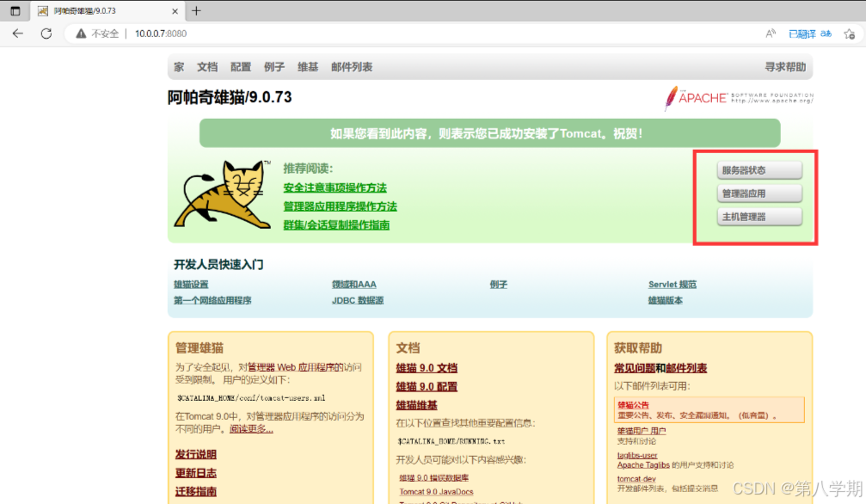Click the $CATALINA_HOME/conf/tomcat-users.xml path text
Viewport: 866px width, 504px height.
(251, 398)
